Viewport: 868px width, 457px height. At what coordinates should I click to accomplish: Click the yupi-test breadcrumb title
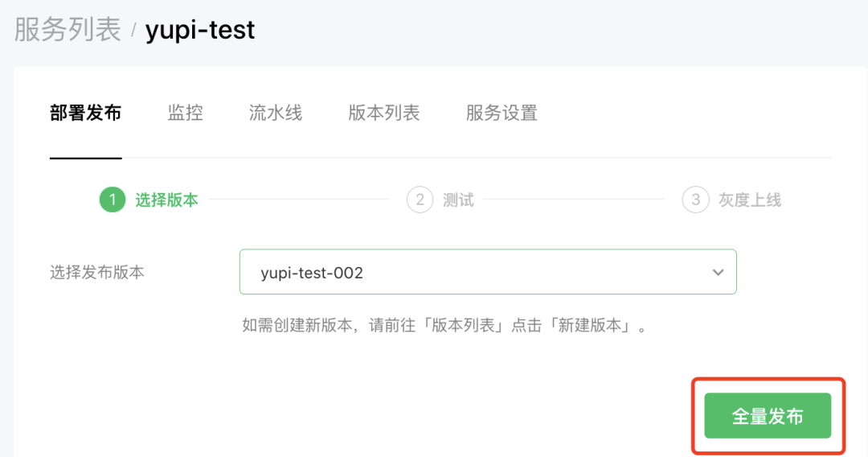(200, 30)
